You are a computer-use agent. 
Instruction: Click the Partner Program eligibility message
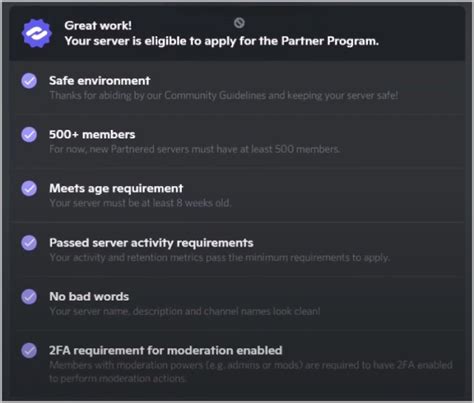(222, 41)
